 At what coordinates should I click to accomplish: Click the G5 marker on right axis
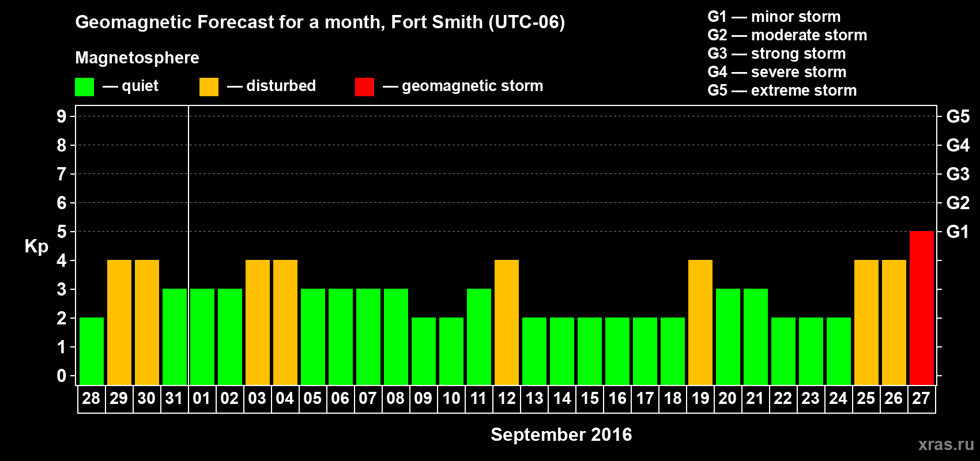pos(958,116)
